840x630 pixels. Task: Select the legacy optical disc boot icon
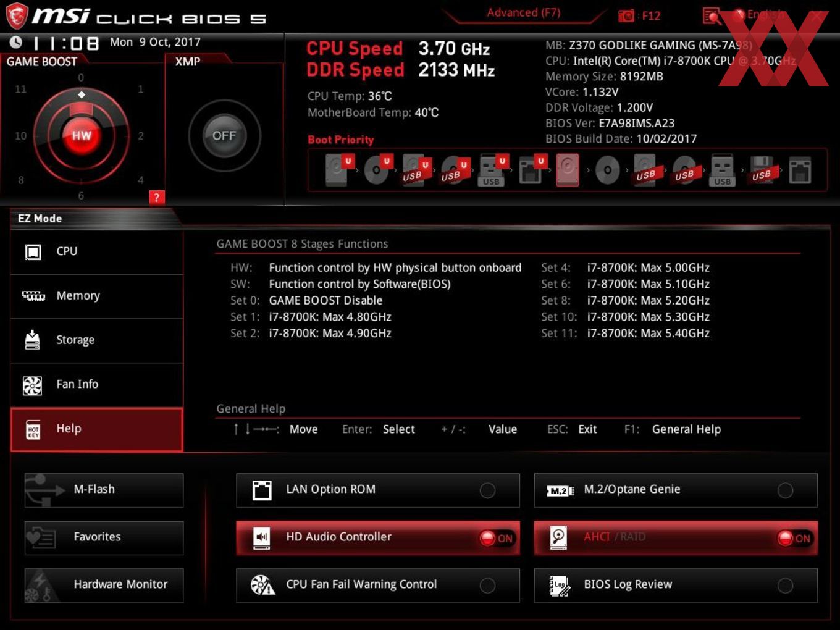(607, 170)
